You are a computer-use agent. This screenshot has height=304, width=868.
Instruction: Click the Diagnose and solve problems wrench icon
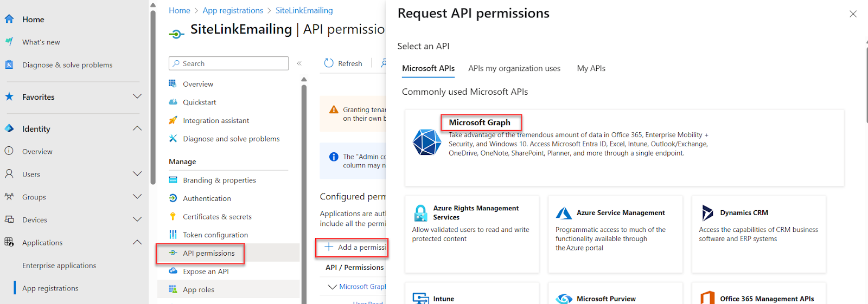pyautogui.click(x=173, y=138)
